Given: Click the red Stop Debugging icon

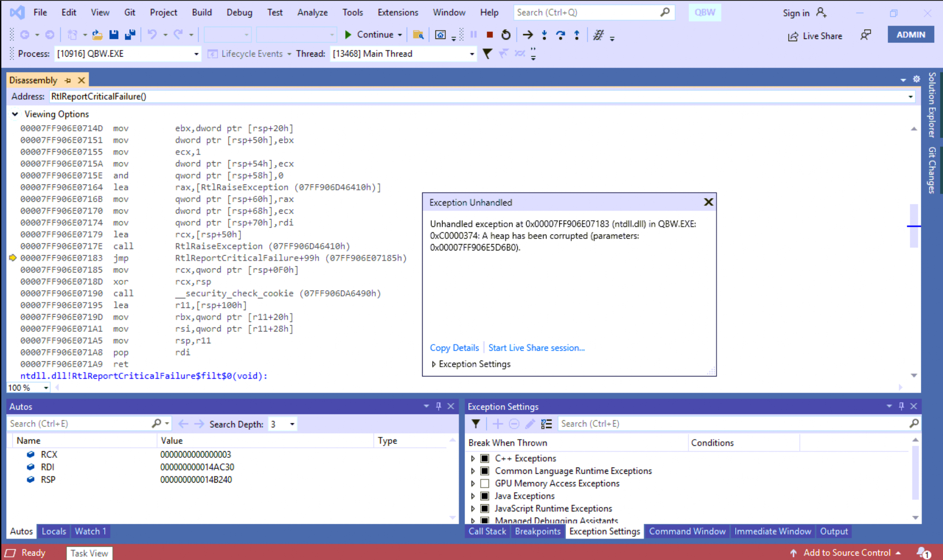Looking at the screenshot, I should [489, 35].
